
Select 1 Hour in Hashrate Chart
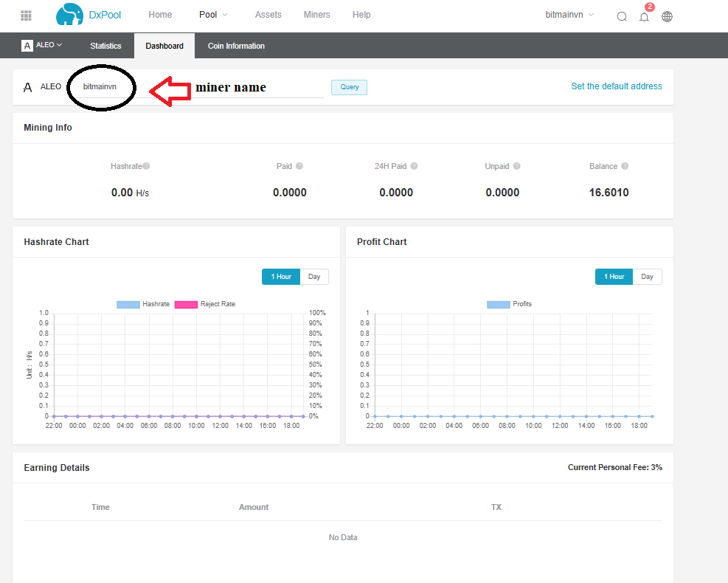pos(281,277)
